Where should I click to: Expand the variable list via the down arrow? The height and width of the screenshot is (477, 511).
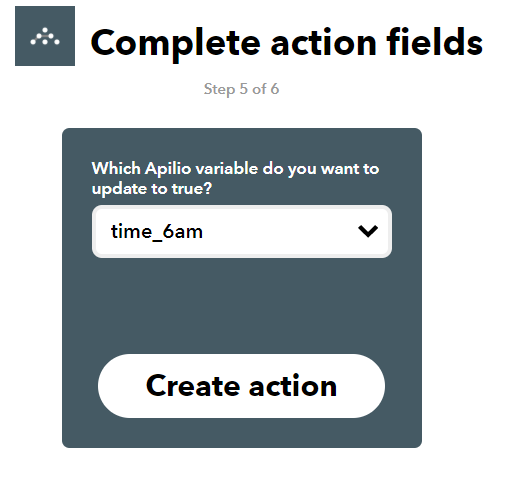pyautogui.click(x=368, y=231)
